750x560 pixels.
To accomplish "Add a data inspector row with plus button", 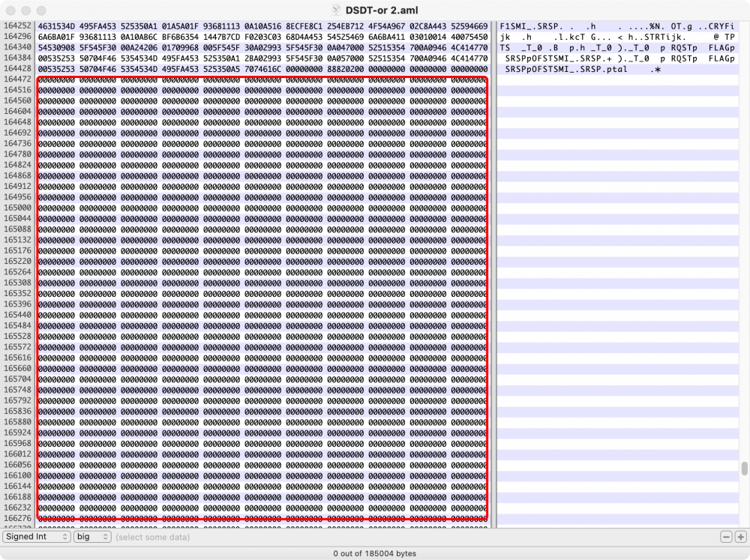I will click(x=740, y=537).
